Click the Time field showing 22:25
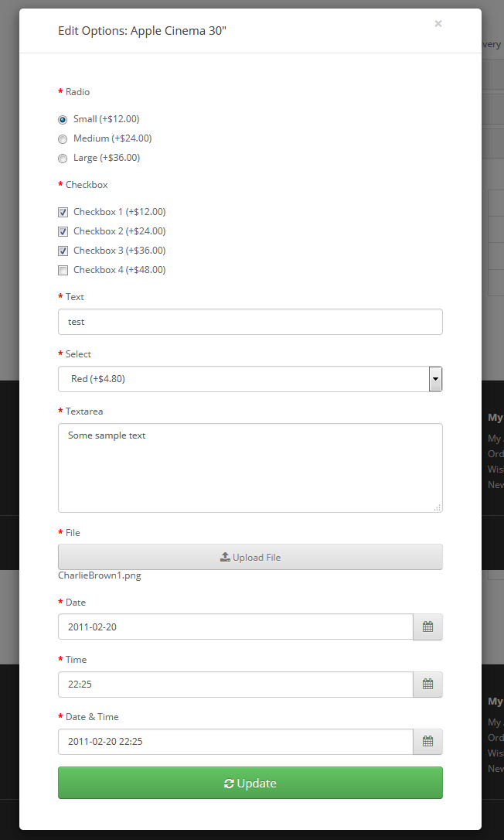This screenshot has height=840, width=504. (235, 684)
